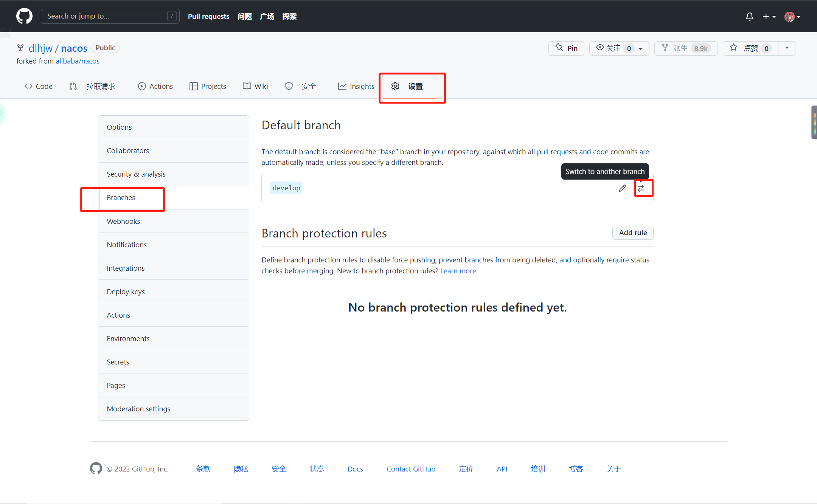The width and height of the screenshot is (817, 504).
Task: Open Security & analysis settings
Action: click(174, 174)
